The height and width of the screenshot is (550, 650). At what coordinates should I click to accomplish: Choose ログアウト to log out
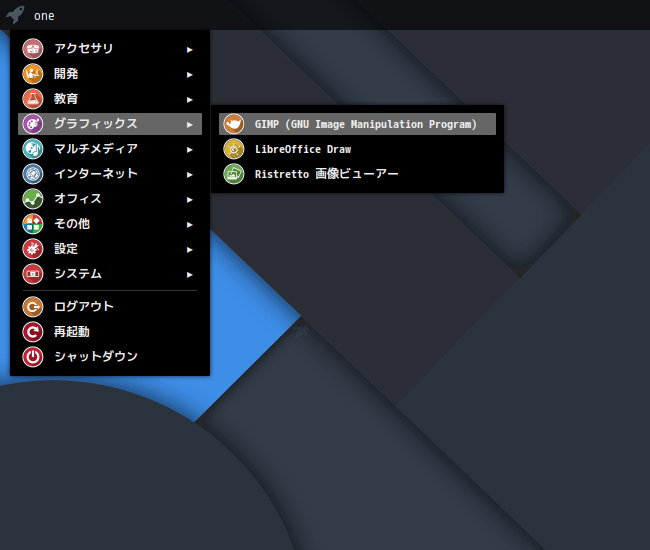tap(110, 307)
